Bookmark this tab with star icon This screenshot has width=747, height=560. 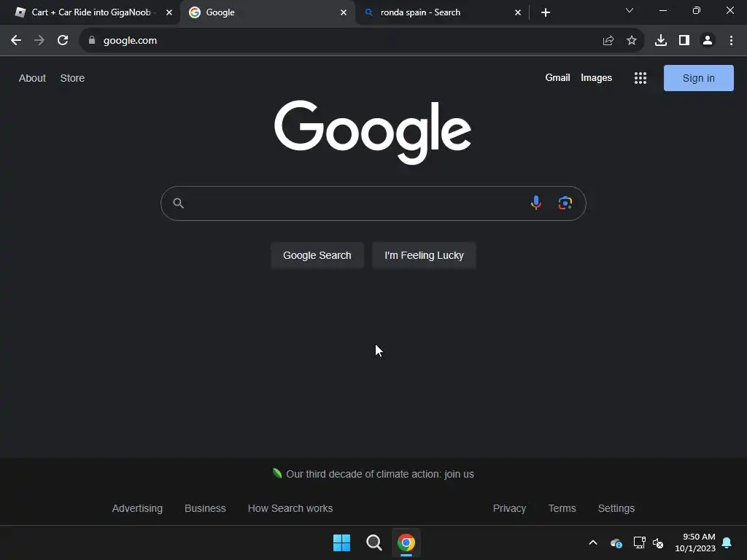[632, 41]
